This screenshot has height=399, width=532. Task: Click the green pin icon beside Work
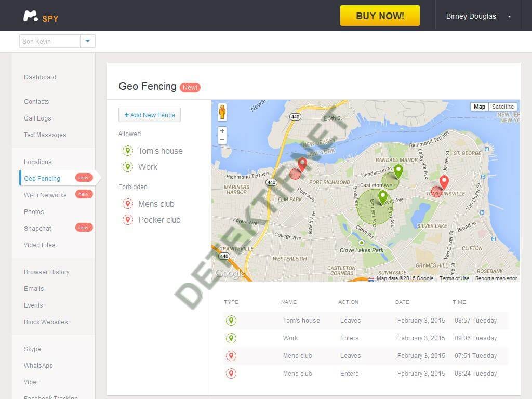(128, 167)
